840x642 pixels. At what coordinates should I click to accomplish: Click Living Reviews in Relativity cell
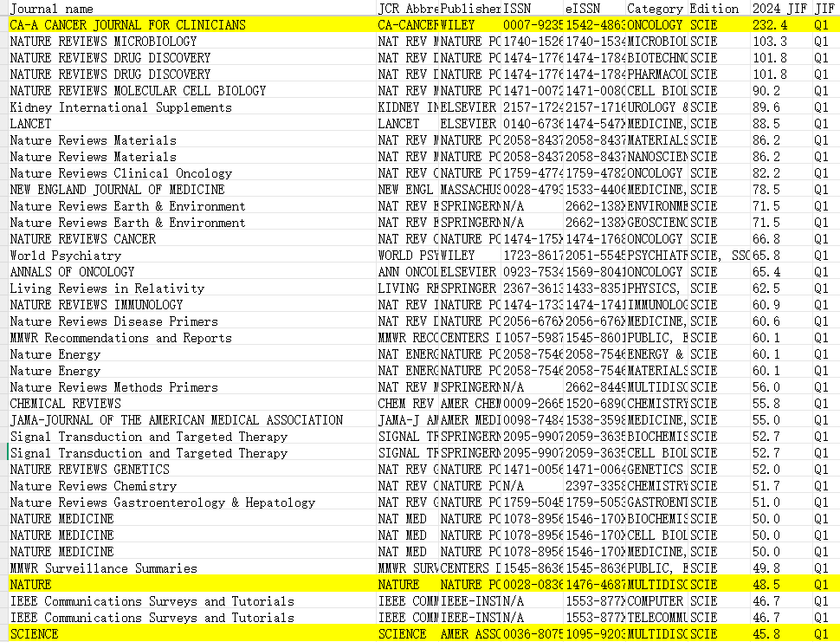click(192, 289)
